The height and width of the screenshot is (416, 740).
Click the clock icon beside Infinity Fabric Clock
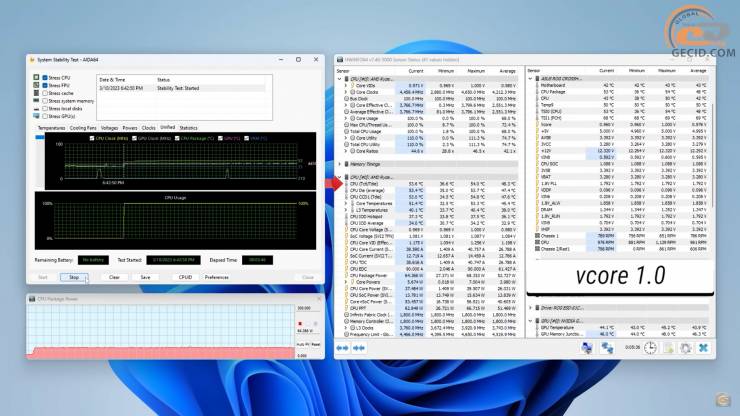pyautogui.click(x=346, y=314)
